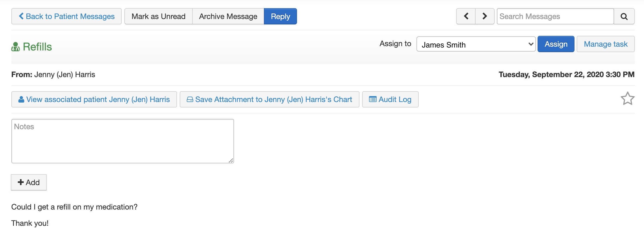Click the Refills heading text
Image resolution: width=644 pixels, height=241 pixels.
point(37,47)
